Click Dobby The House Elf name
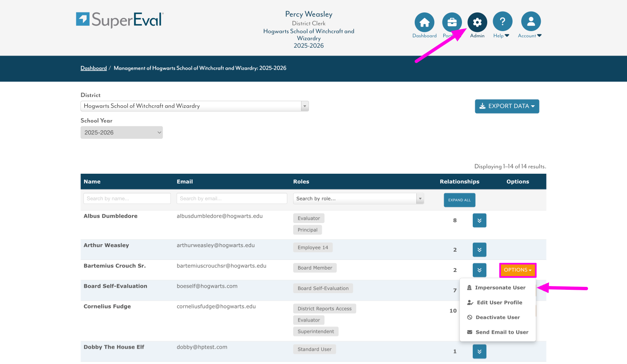 pyautogui.click(x=114, y=347)
